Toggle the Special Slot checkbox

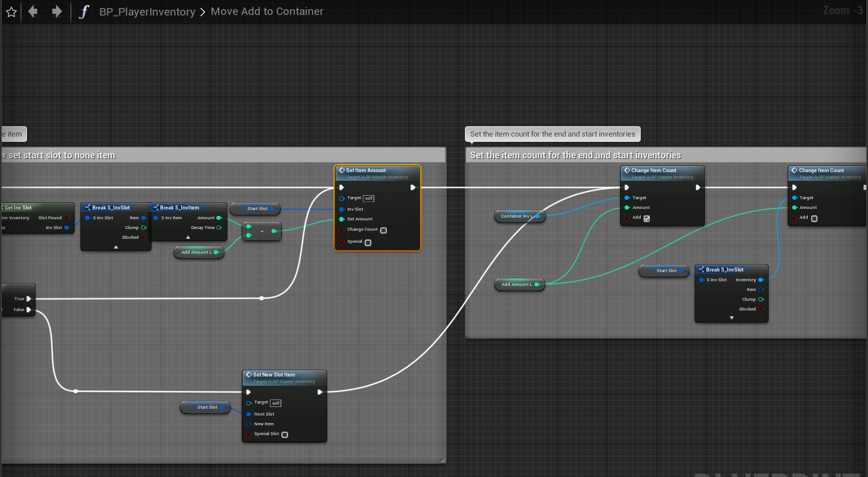tap(285, 435)
